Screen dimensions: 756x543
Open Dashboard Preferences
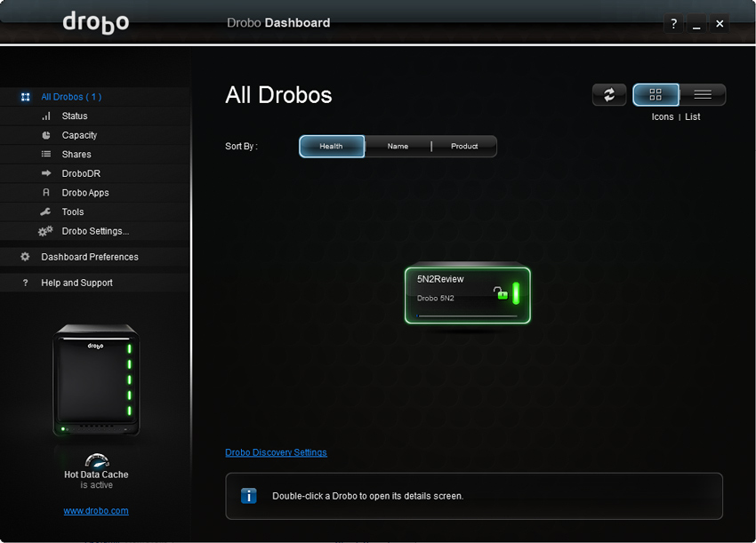[x=90, y=257]
